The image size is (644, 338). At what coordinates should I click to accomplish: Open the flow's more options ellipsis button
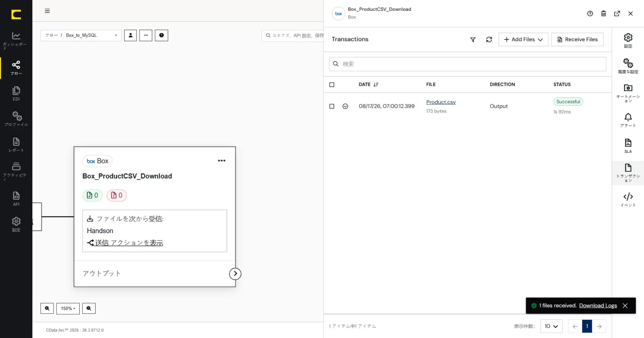click(x=146, y=35)
